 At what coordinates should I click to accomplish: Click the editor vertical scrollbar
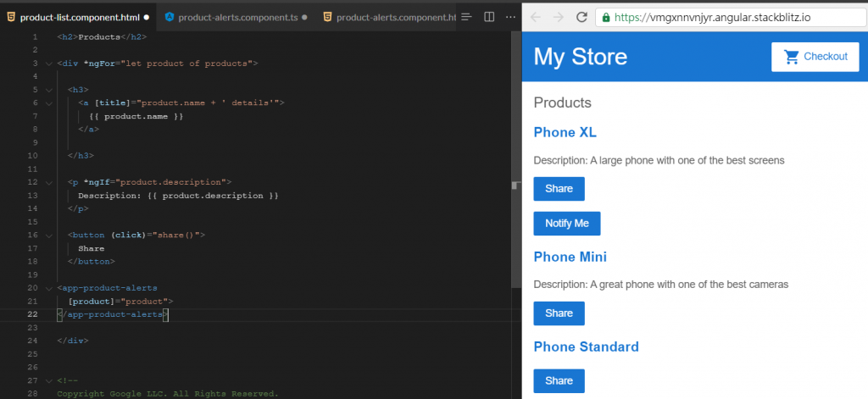[x=517, y=159]
